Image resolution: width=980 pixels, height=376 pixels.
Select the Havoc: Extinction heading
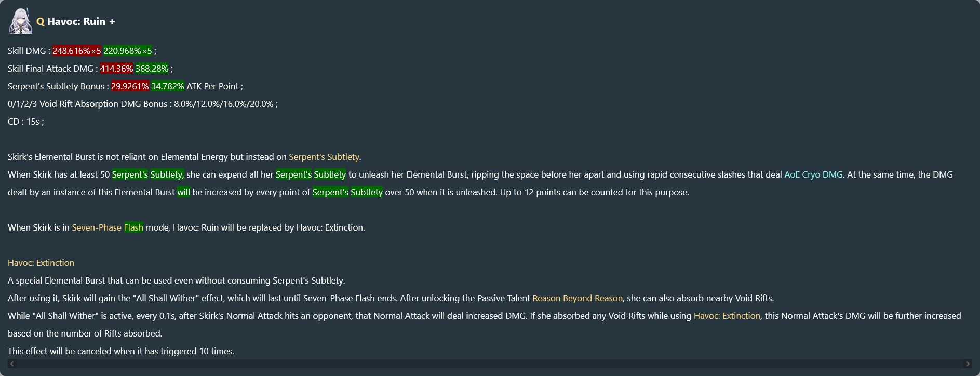pos(41,263)
